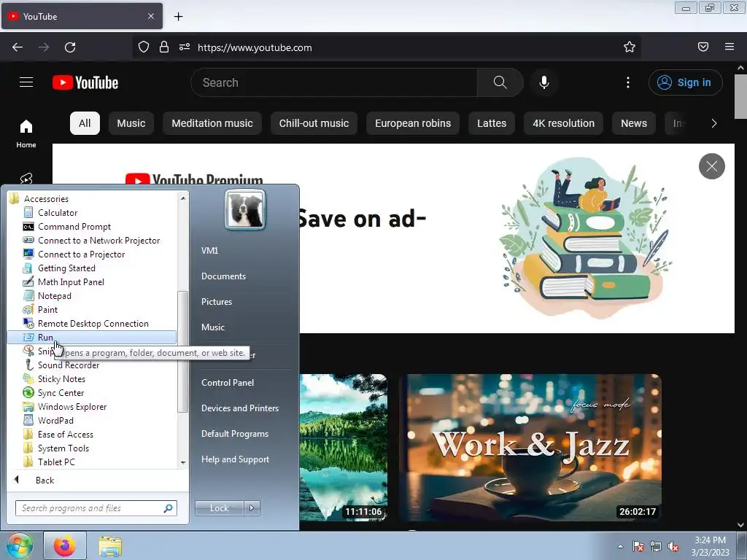The image size is (747, 560).
Task: Show hidden system tray icons
Action: (x=620, y=546)
